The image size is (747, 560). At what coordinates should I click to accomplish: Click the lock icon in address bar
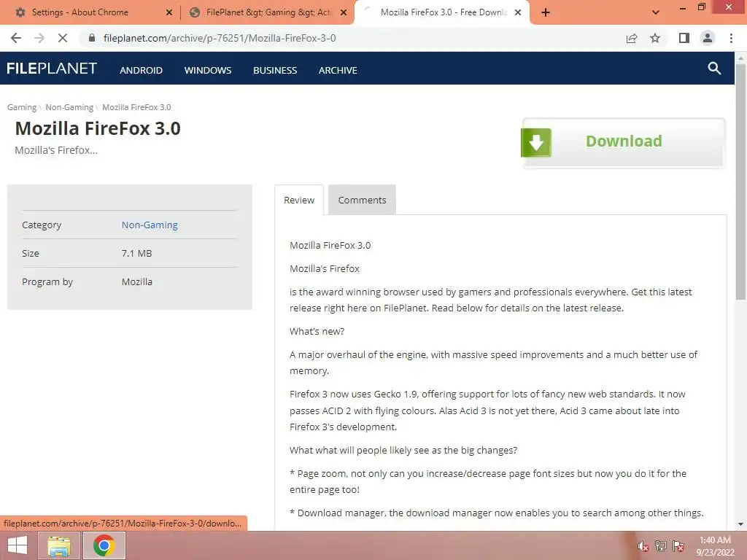pos(92,38)
